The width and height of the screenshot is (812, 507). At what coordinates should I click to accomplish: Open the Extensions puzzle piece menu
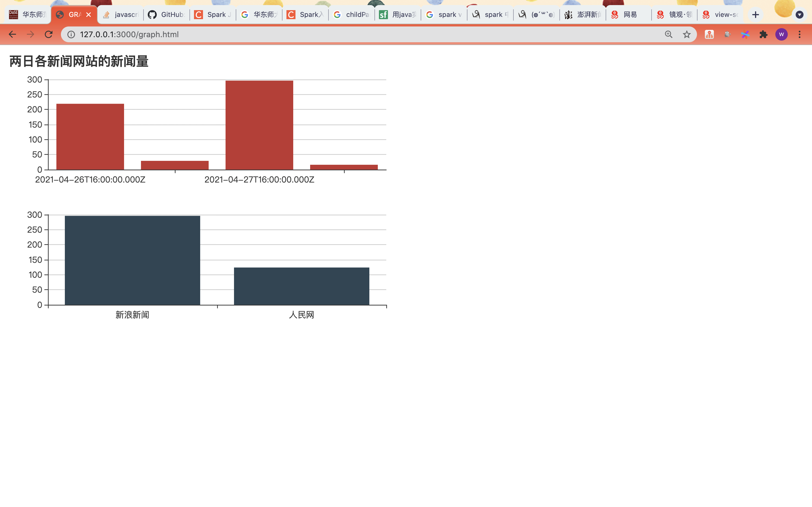[x=763, y=34]
